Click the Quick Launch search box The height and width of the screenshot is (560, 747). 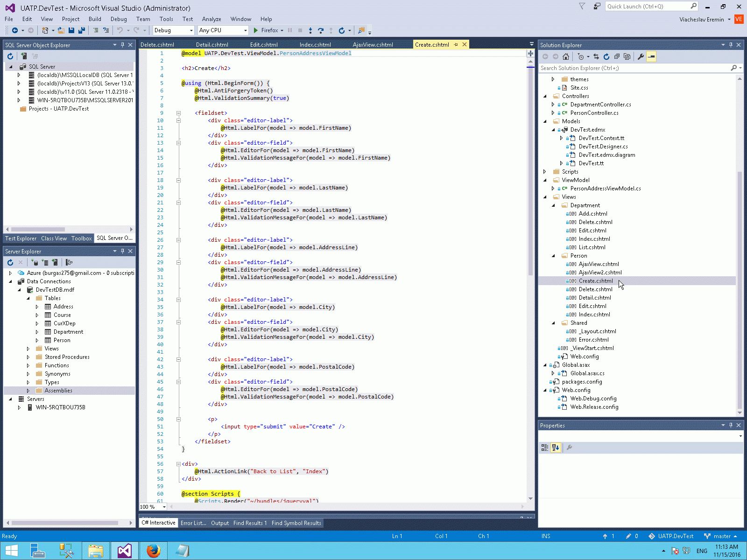click(652, 7)
